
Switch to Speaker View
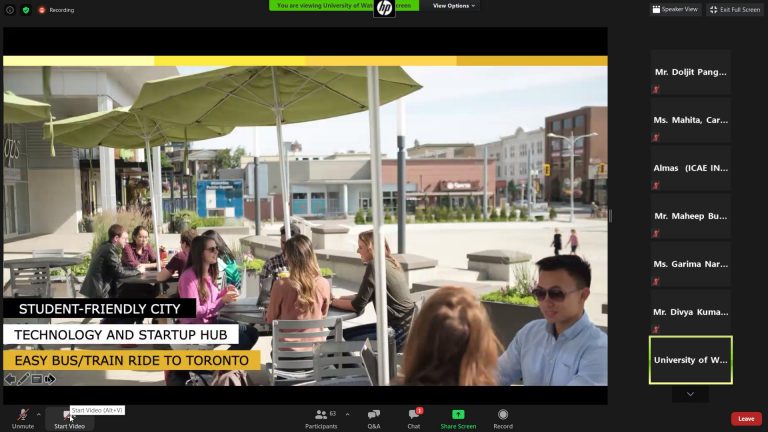[x=675, y=9]
